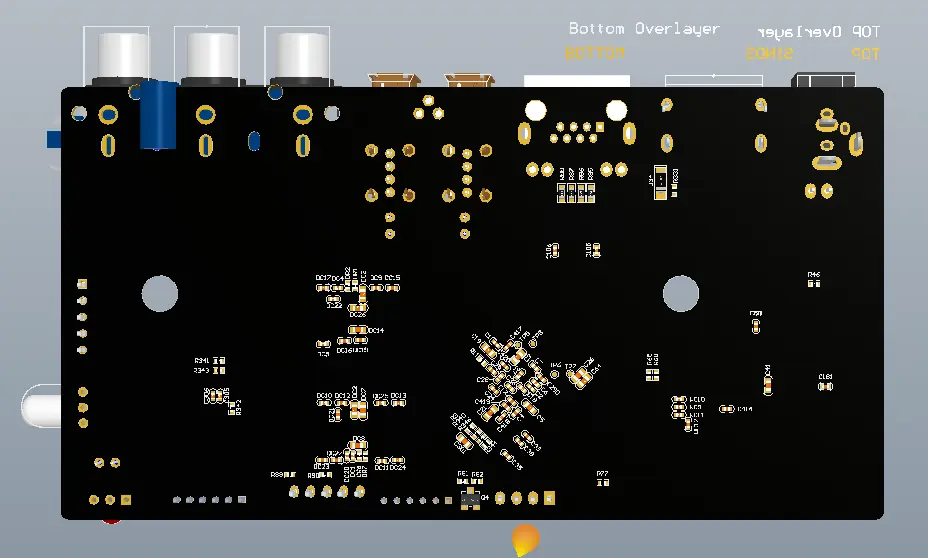Image resolution: width=928 pixels, height=558 pixels.
Task: Click the left large mounting hole
Action: pyautogui.click(x=160, y=293)
